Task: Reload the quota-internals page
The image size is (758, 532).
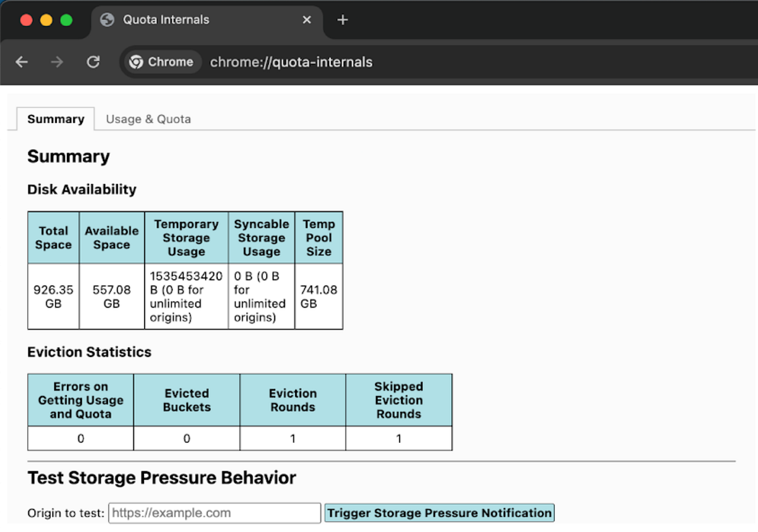Action: point(93,61)
